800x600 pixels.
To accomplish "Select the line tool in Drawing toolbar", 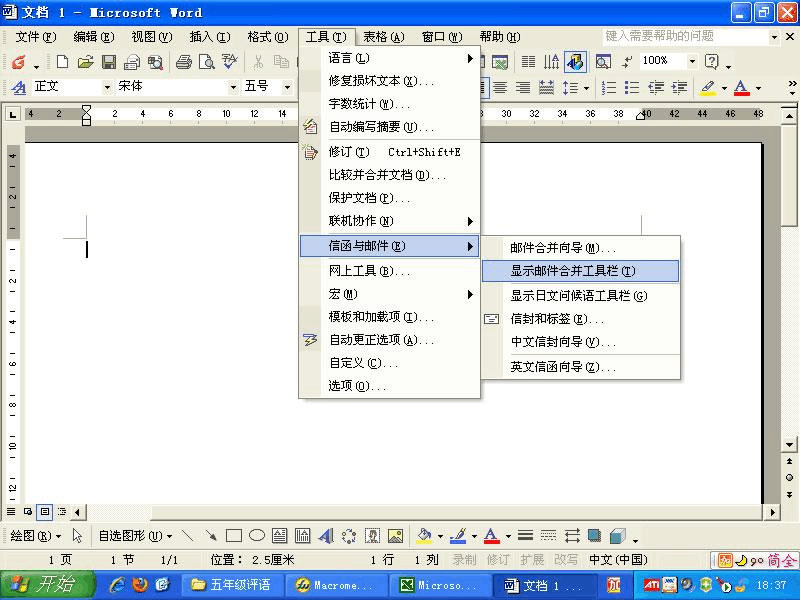I will click(x=188, y=535).
